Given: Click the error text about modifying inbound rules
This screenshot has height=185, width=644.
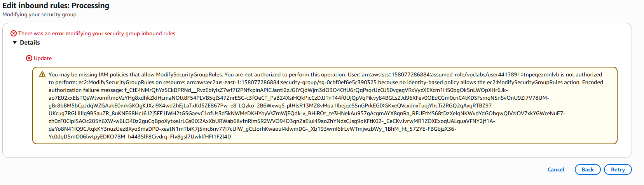Looking at the screenshot, I should point(97,33).
